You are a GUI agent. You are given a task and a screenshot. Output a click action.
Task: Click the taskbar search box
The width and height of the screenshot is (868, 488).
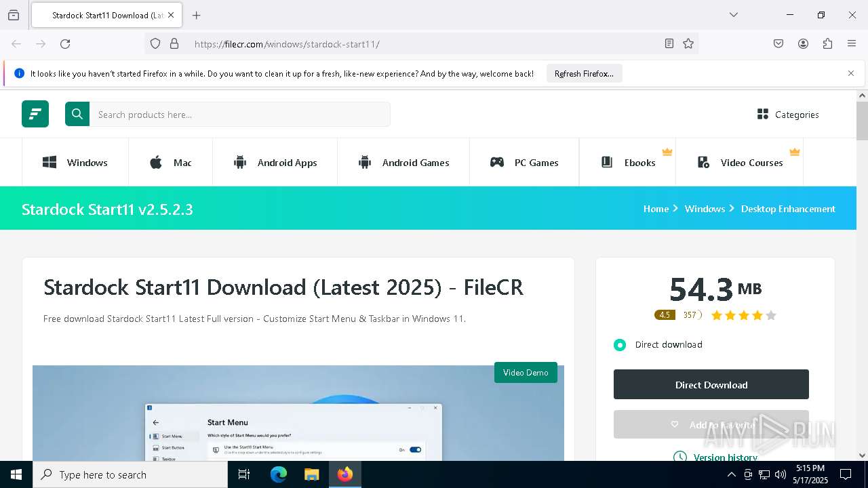pos(130,474)
